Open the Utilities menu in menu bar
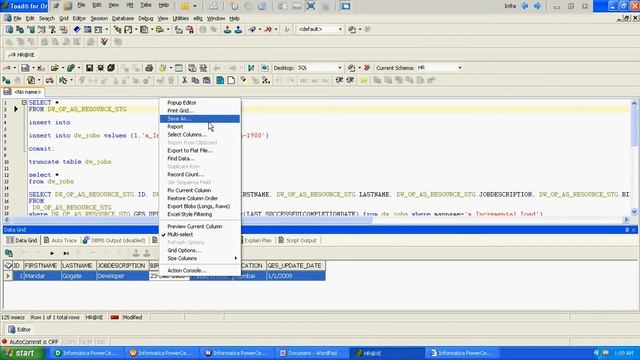 180,18
